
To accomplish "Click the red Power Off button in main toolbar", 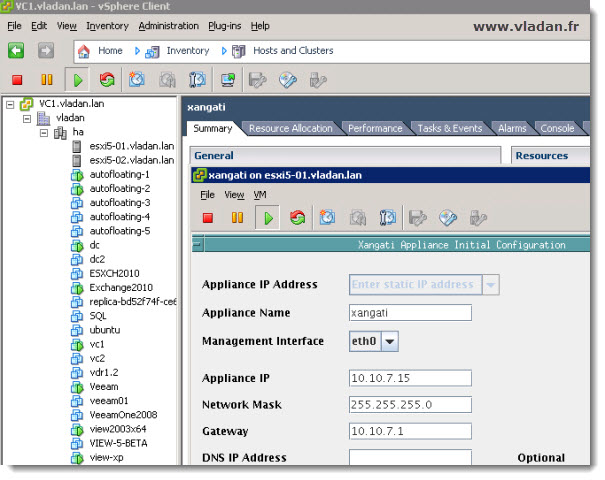I will [17, 80].
